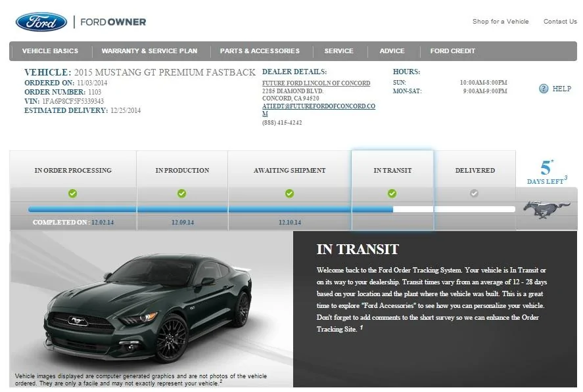The height and width of the screenshot is (392, 583).
Task: Select the In Transit stage
Action: (x=392, y=170)
